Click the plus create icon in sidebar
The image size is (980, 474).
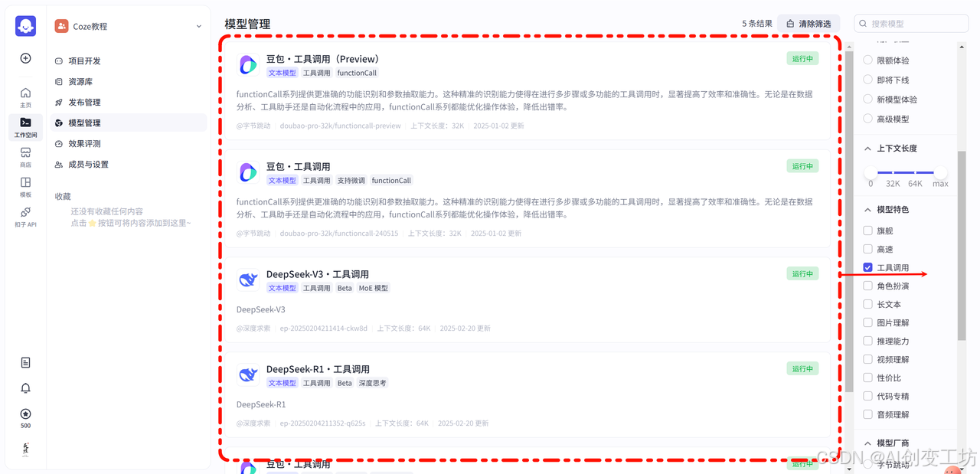[x=25, y=58]
